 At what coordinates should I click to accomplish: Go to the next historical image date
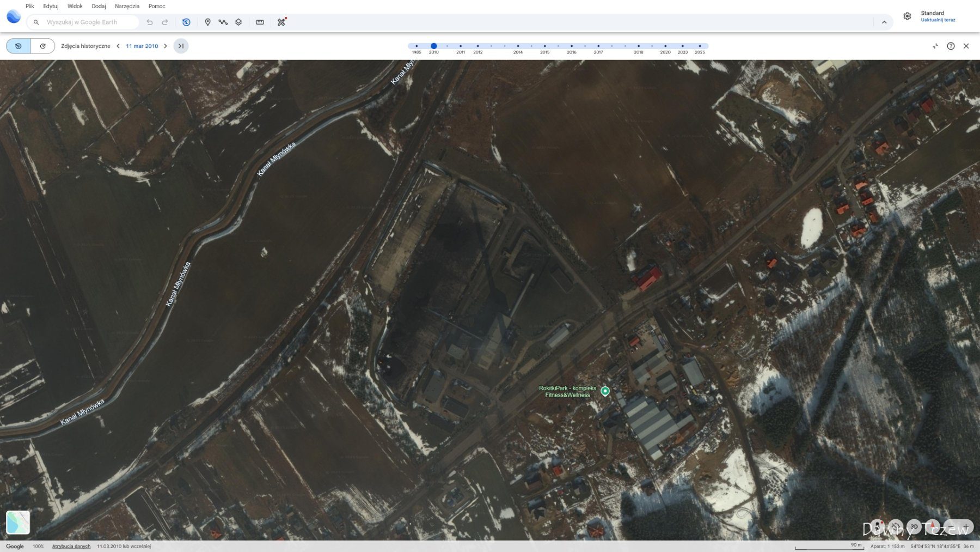[x=166, y=46]
